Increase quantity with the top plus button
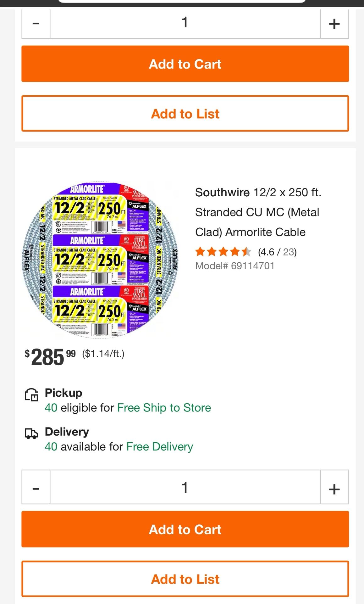The image size is (364, 604). 334,24
